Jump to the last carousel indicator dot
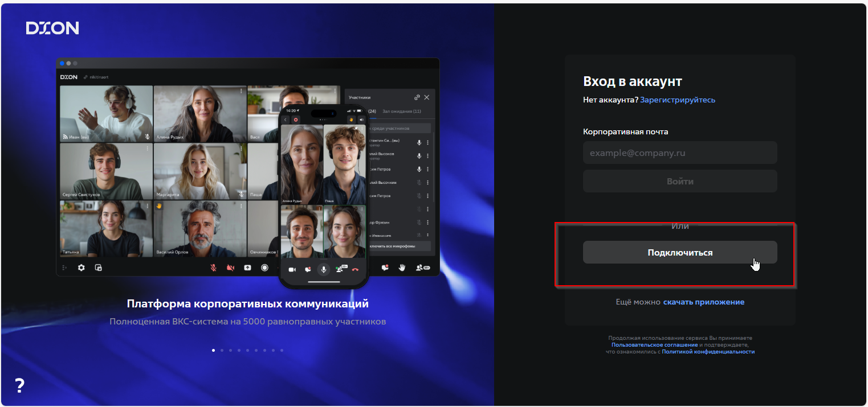Viewport: 868px width, 407px height. pos(282,350)
